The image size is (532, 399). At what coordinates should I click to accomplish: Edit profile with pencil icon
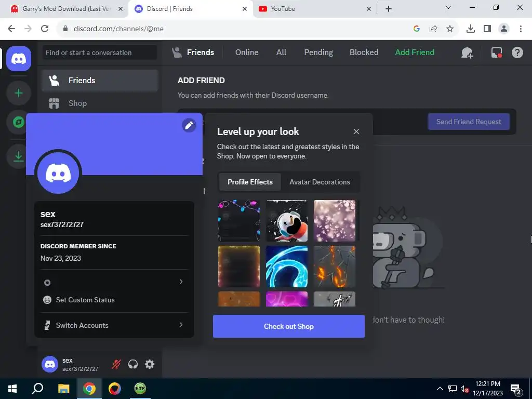189,125
